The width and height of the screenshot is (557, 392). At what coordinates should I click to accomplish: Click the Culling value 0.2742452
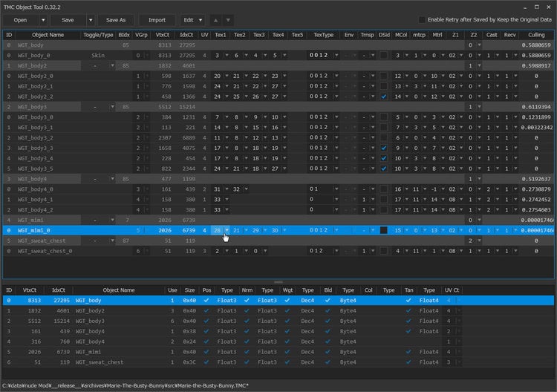[x=536, y=200]
